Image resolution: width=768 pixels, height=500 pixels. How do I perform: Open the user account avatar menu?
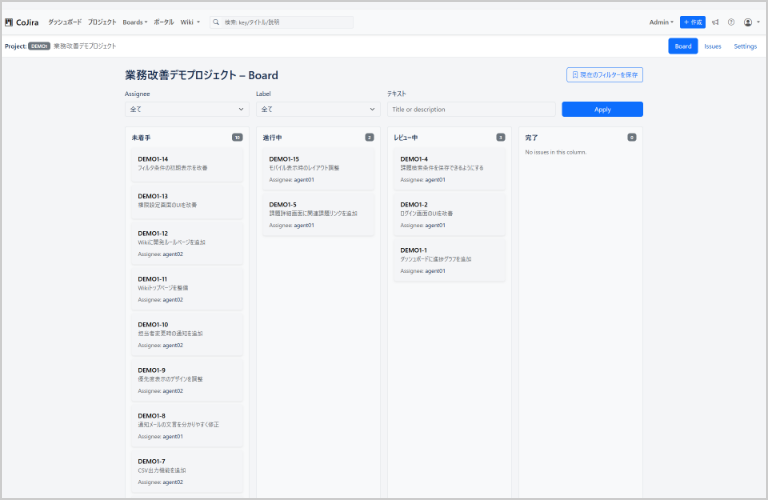(749, 22)
